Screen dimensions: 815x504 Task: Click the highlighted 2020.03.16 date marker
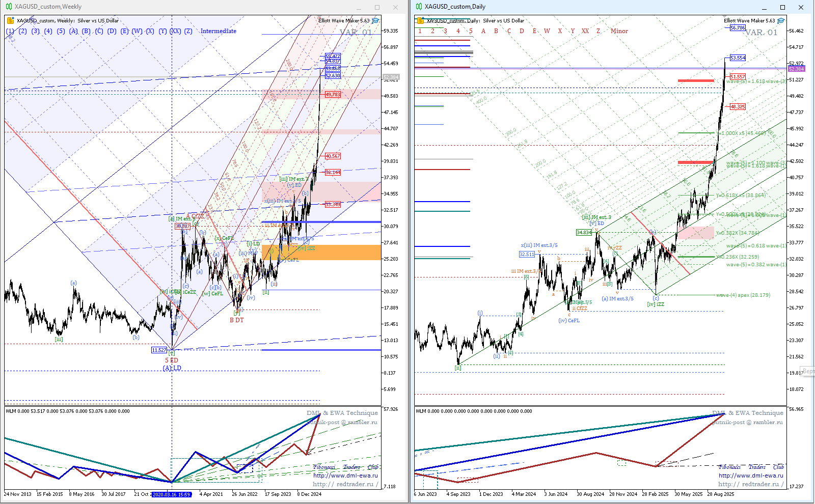(172, 494)
